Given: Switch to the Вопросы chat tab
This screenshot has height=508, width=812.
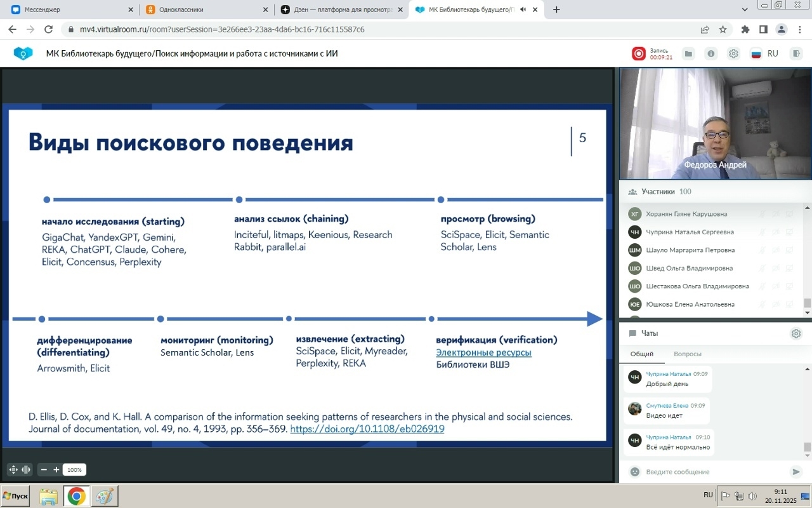Looking at the screenshot, I should (688, 354).
